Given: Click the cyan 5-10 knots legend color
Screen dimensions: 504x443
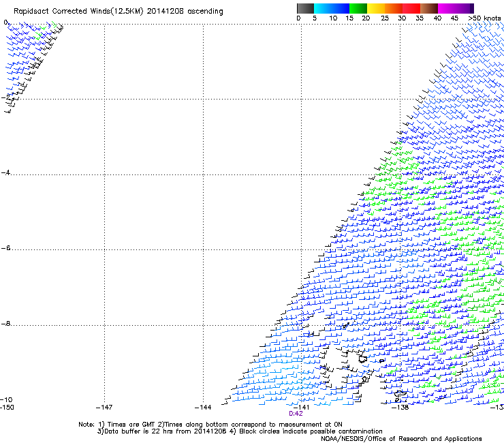Looking at the screenshot, I should 323,8.
